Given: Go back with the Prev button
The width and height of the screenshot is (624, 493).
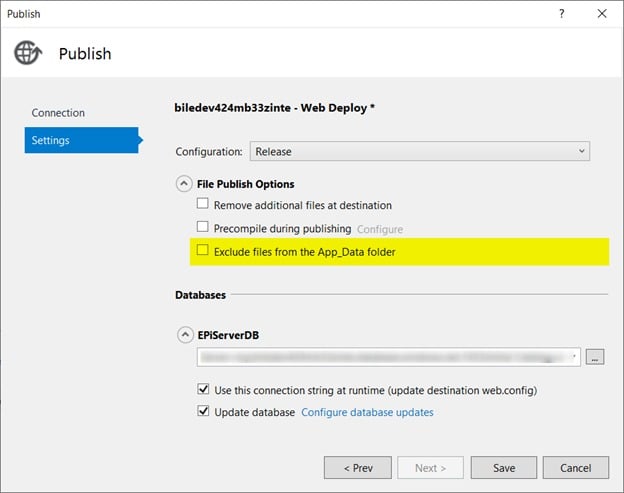Looking at the screenshot, I should (357, 468).
